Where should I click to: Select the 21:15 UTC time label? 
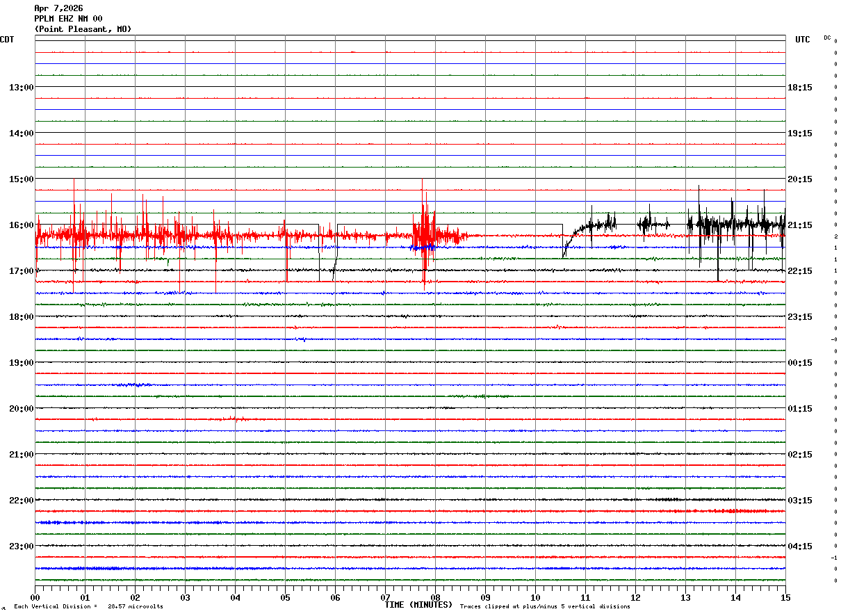pyautogui.click(x=799, y=225)
